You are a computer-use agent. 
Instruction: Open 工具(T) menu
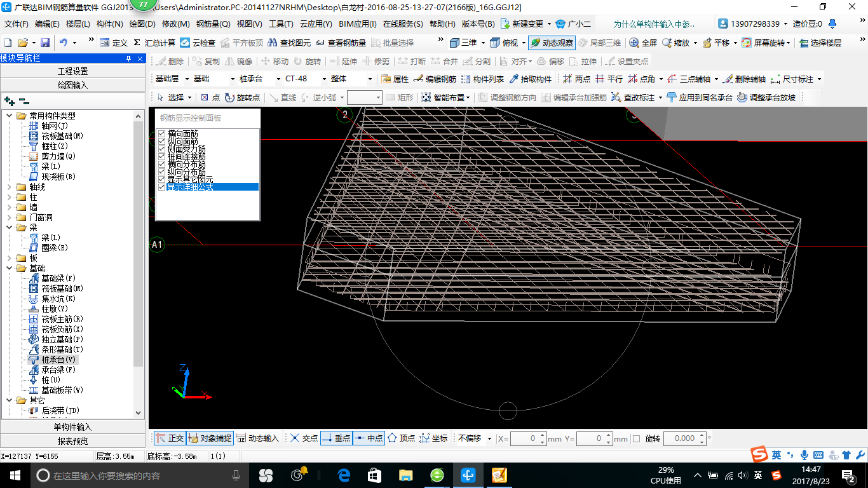click(x=281, y=24)
